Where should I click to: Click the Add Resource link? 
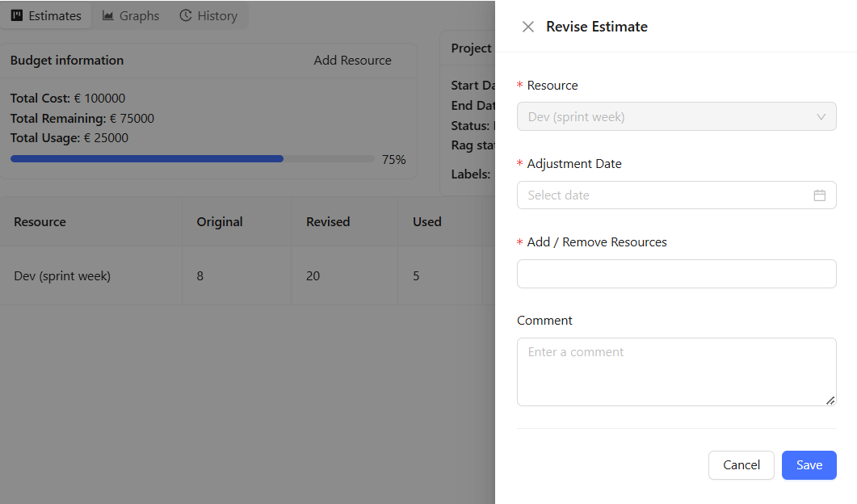coord(352,61)
